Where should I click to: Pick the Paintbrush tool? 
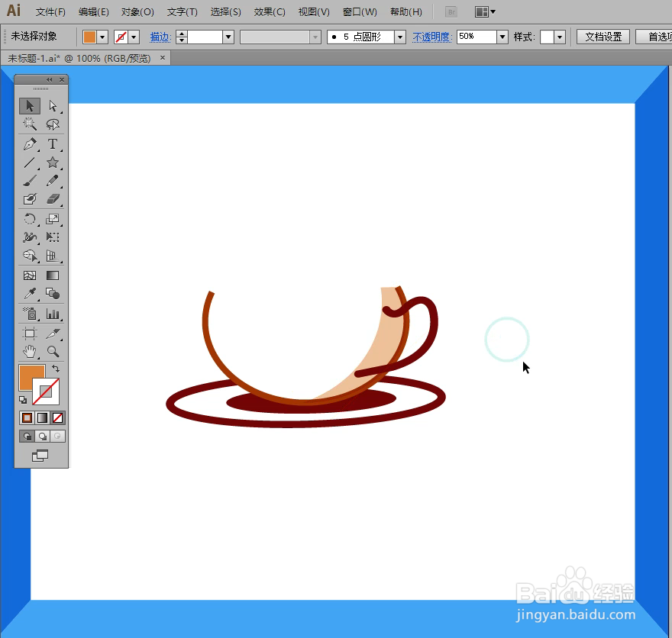(29, 181)
